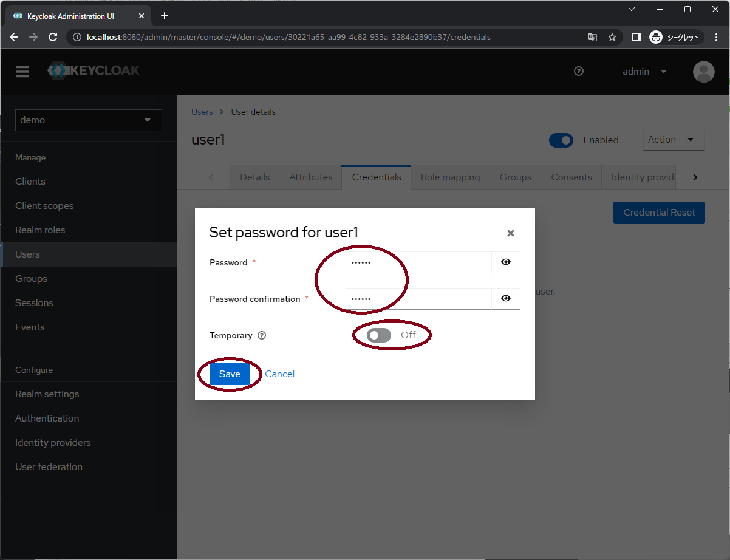Reload the page
Viewport: 730px width, 560px height.
click(x=53, y=37)
